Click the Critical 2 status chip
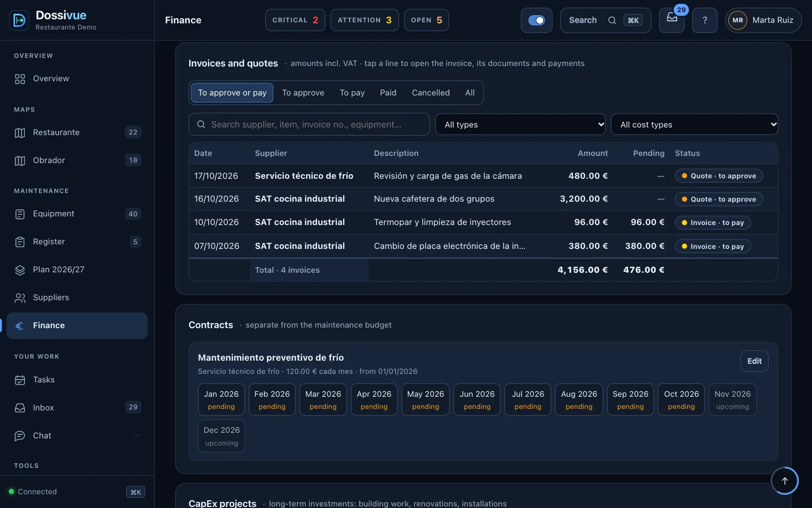Viewport: 812px width, 508px height. [295, 20]
